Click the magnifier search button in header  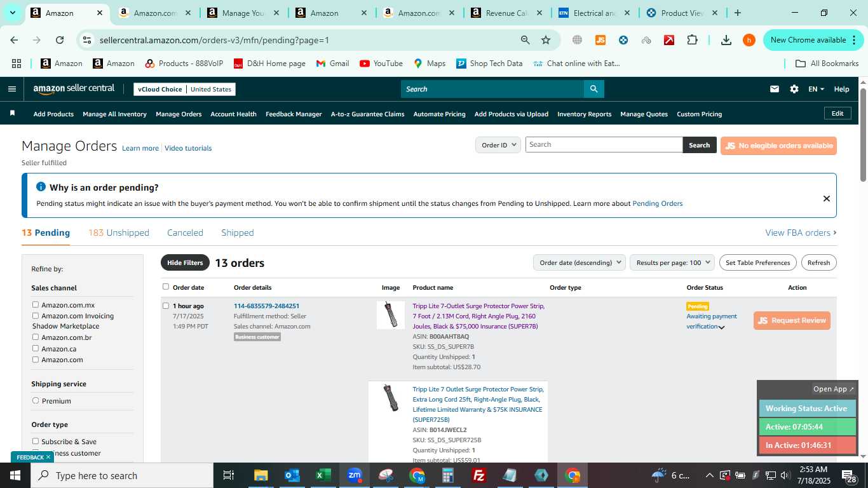point(593,89)
